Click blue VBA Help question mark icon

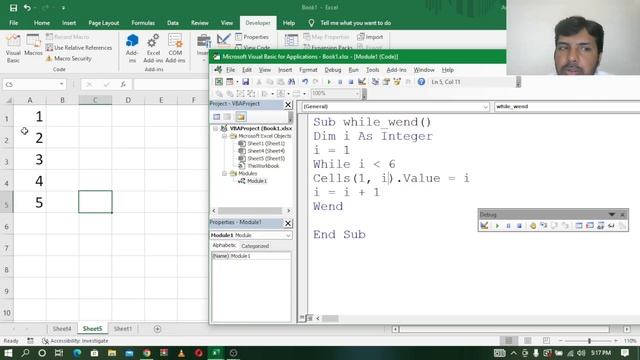421,82
